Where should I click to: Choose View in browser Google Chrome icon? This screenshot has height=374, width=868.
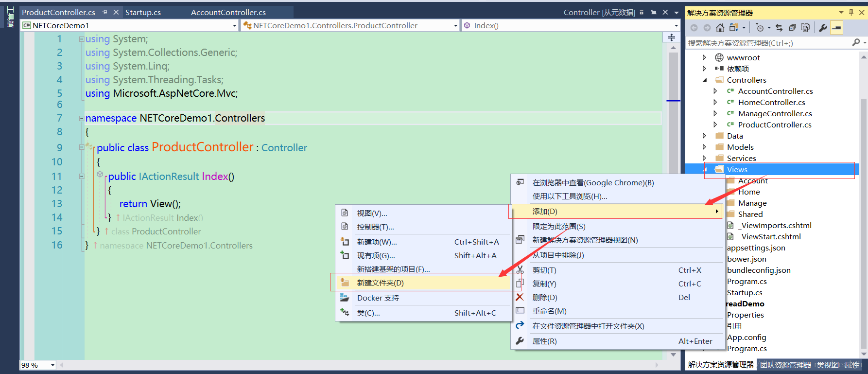click(520, 182)
